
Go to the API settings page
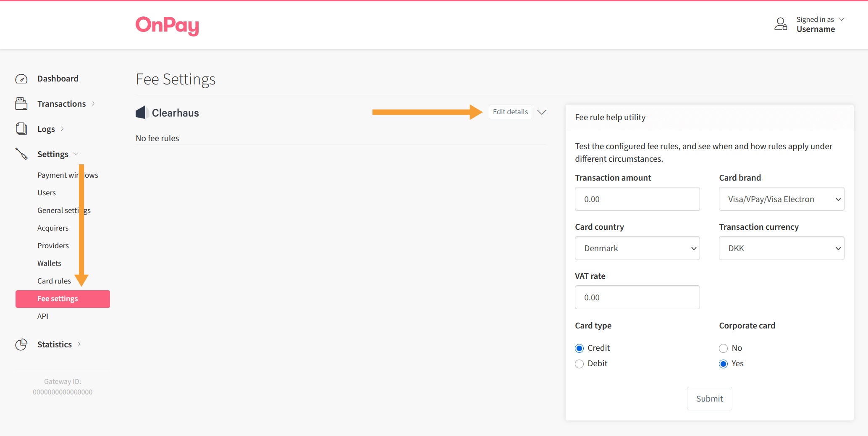point(42,316)
